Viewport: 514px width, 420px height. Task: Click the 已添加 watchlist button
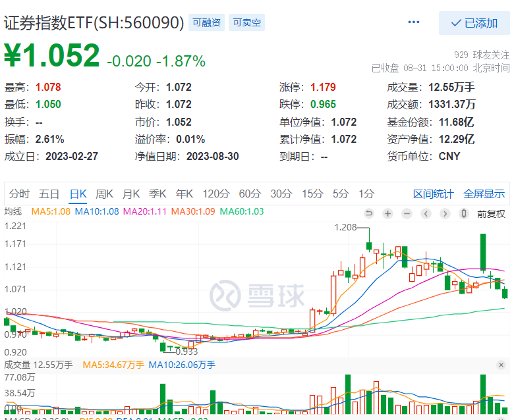[474, 23]
